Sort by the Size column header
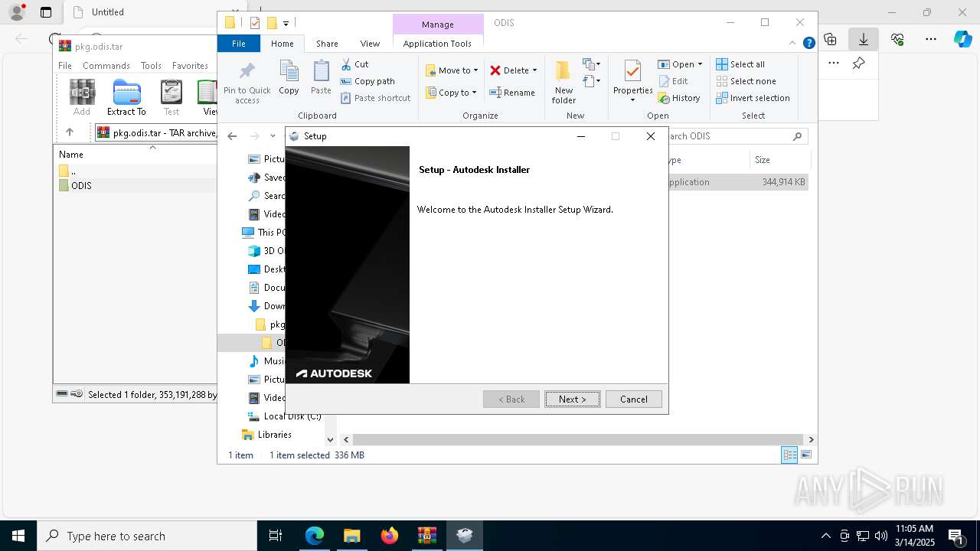The image size is (980, 551). [780, 160]
